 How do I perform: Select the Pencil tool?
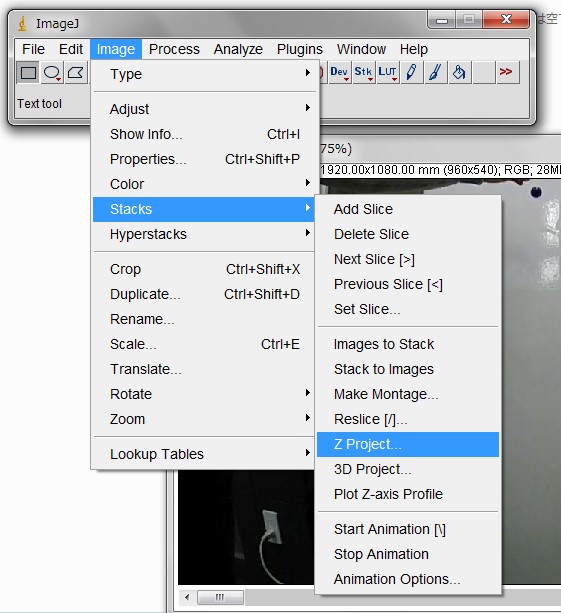point(411,72)
